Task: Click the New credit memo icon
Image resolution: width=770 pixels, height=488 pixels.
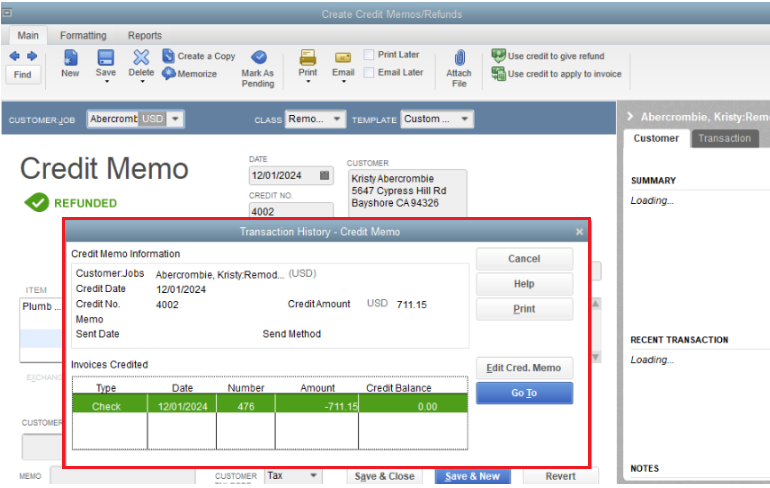Action: tap(70, 62)
